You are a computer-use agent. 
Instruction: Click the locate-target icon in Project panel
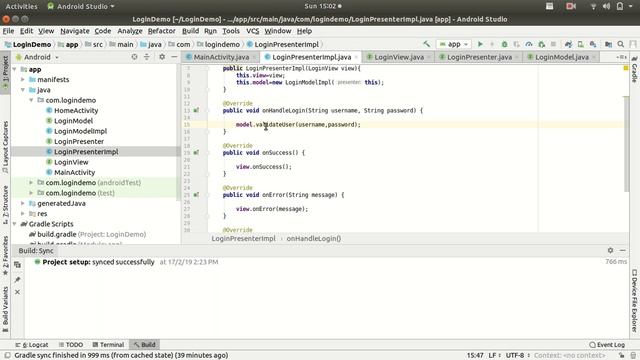click(134, 57)
